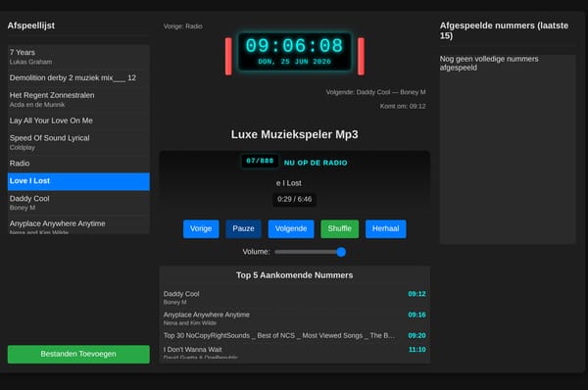This screenshot has width=588, height=390.
Task: Select Demolition derby 2 muziek mix track
Action: click(78, 78)
